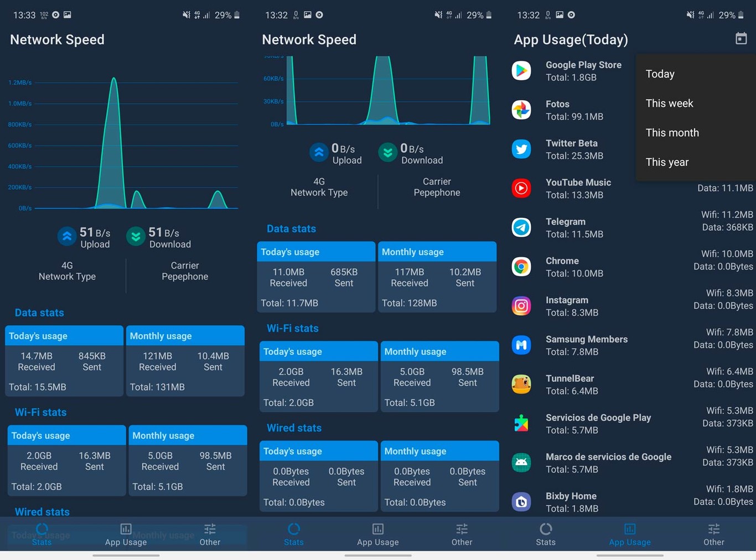Open the Today option in the period dropdown
This screenshot has height=560, width=756.
[660, 74]
